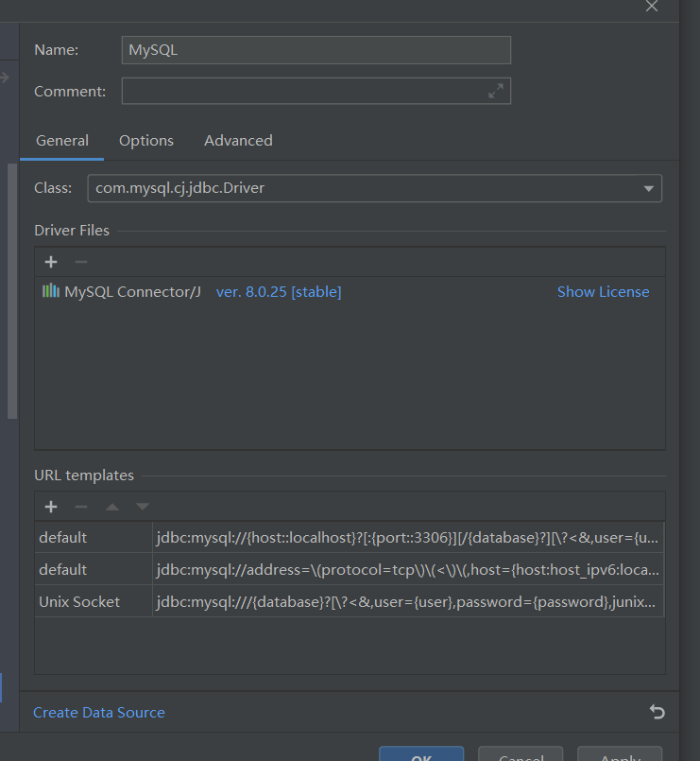The image size is (700, 761).
Task: Remove a URL template
Action: 80,506
